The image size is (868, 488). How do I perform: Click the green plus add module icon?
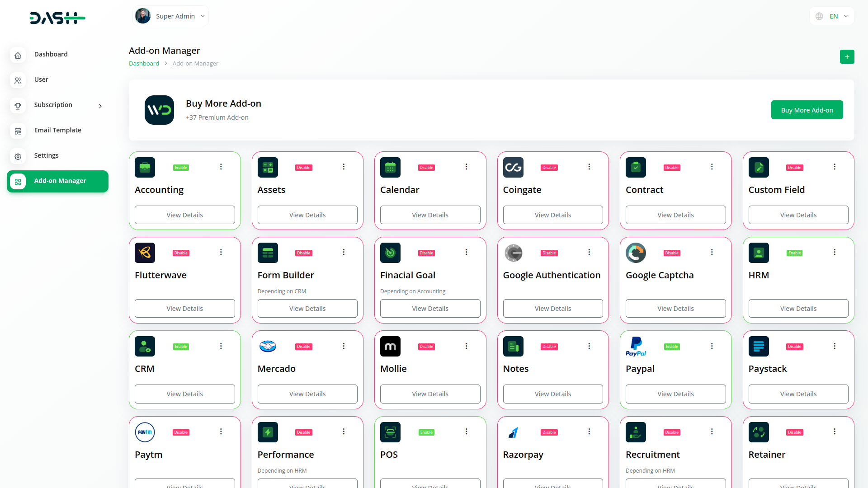click(x=847, y=56)
